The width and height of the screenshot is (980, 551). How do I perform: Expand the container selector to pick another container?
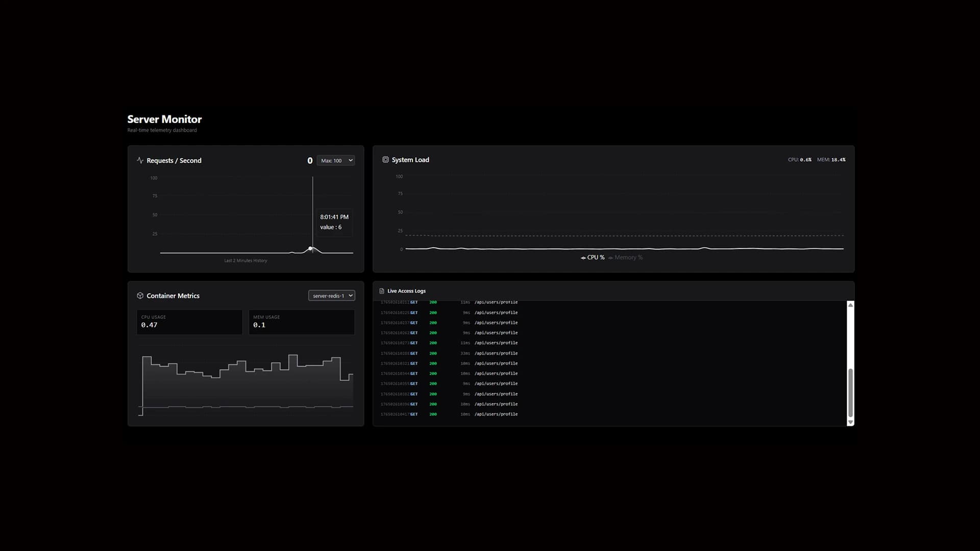point(331,295)
